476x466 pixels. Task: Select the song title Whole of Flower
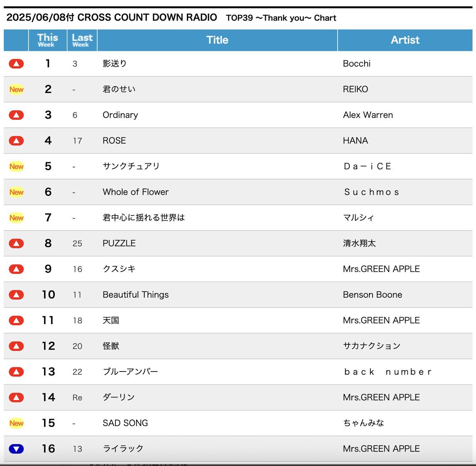136,192
